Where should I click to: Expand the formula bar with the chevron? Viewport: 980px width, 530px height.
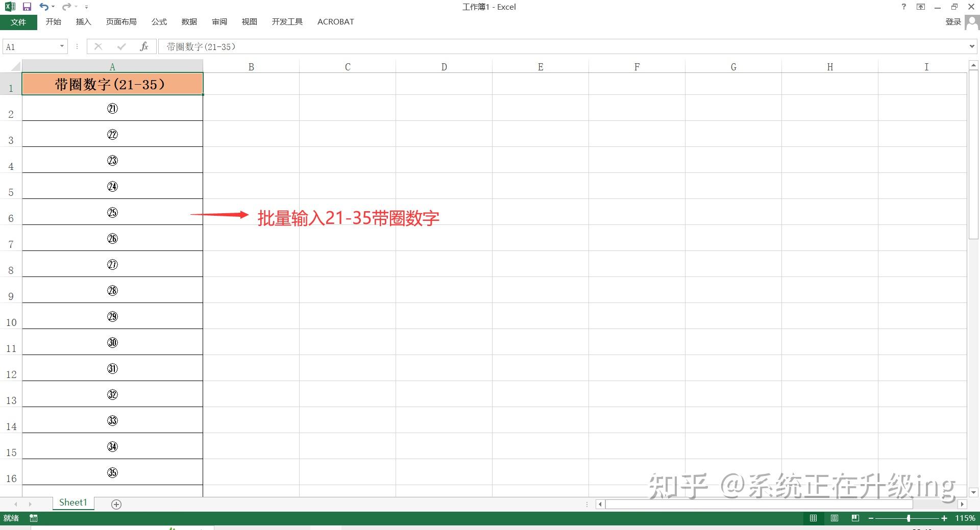point(972,46)
